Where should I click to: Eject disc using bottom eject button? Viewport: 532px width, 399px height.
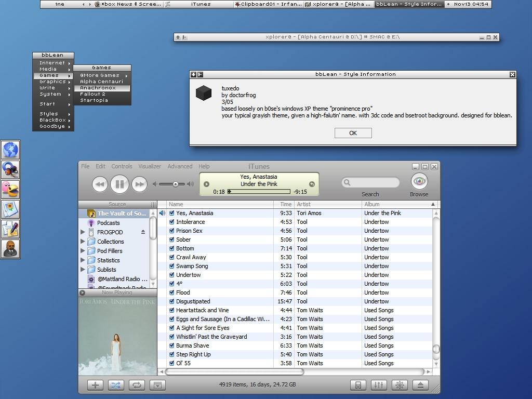click(420, 385)
